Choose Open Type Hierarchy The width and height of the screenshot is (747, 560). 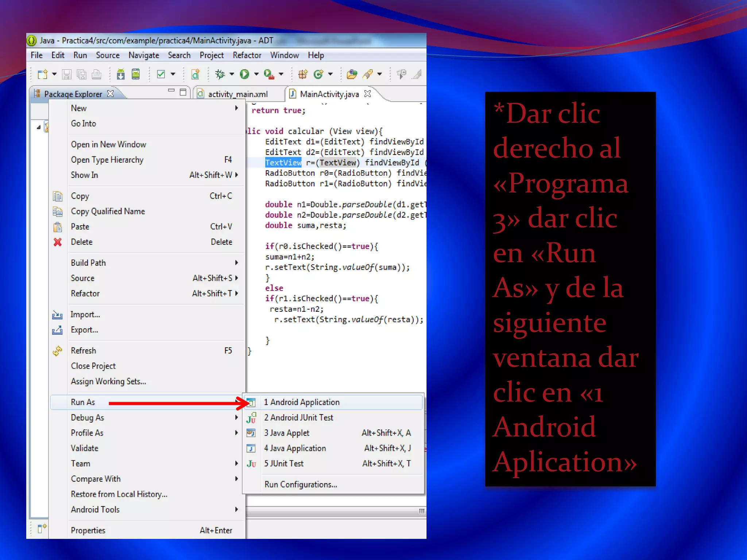pos(147,160)
